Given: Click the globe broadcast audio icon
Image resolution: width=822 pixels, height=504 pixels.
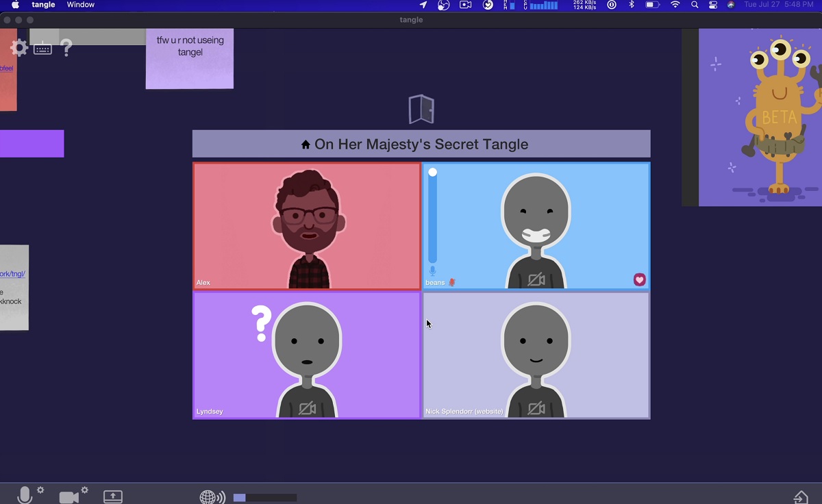Looking at the screenshot, I should coord(212,497).
